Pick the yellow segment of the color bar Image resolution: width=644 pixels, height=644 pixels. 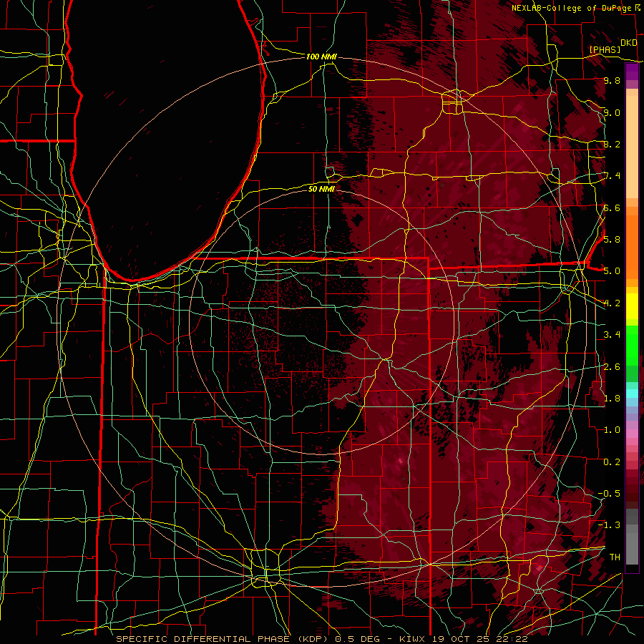632,306
